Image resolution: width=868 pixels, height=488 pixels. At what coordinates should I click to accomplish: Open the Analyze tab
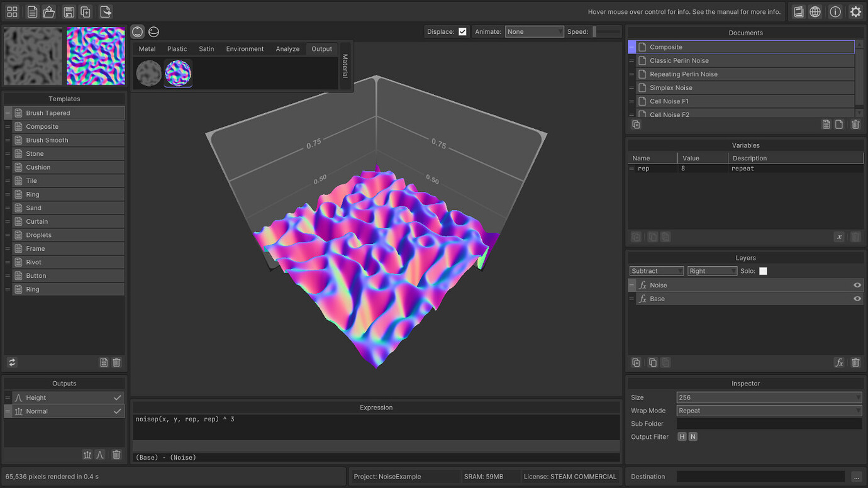[x=287, y=48]
